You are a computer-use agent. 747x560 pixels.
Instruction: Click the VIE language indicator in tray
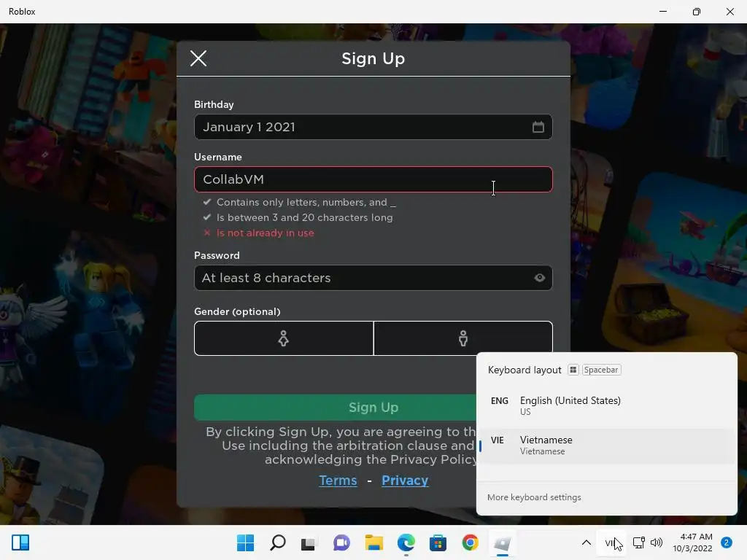(x=611, y=542)
